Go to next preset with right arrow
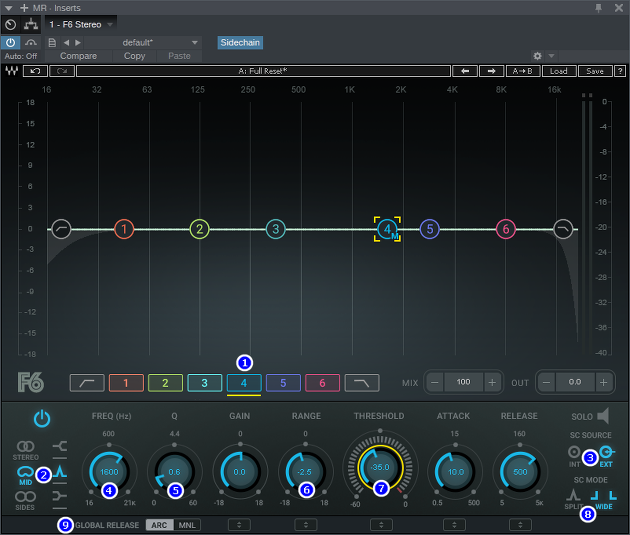Screen dimensions: 630x535 (x=491, y=71)
